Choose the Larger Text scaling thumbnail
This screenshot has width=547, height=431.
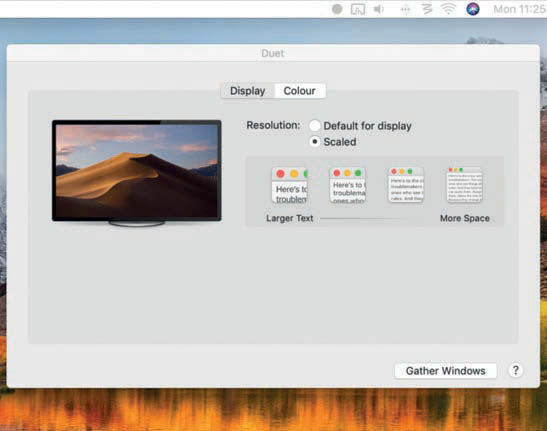pyautogui.click(x=290, y=185)
